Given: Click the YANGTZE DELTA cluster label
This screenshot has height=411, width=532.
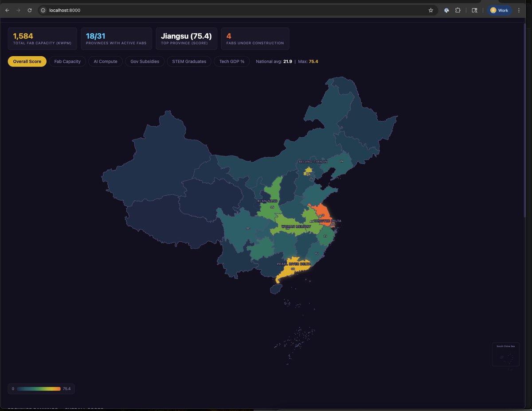Looking at the screenshot, I should coord(328,221).
